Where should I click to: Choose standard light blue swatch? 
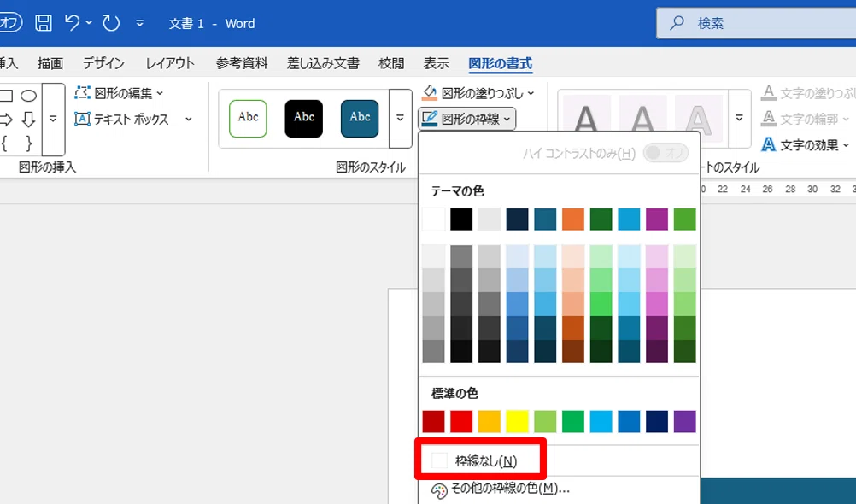(x=601, y=421)
